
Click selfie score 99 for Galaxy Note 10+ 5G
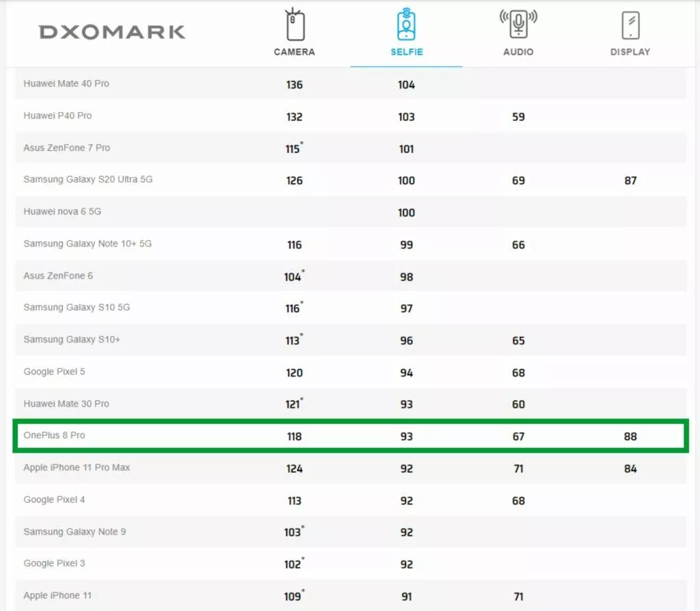(406, 245)
